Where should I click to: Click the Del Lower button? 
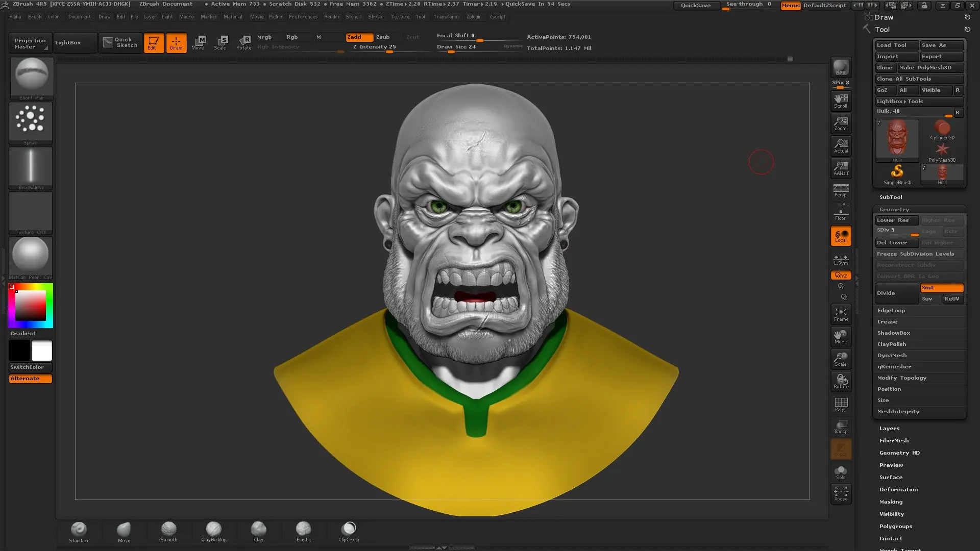[897, 243]
